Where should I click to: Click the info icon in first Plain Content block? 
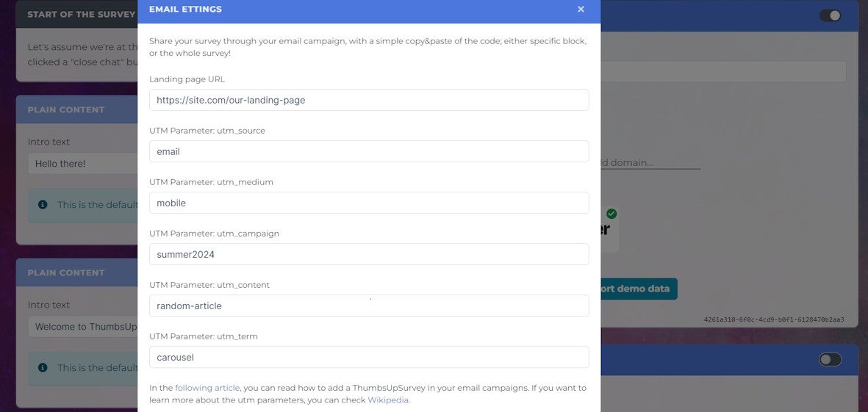point(43,205)
